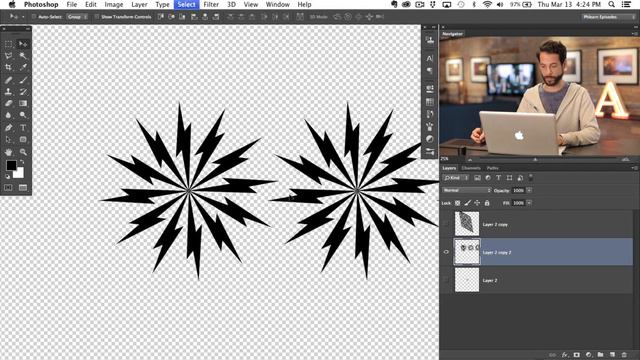Select the Crop tool

[x=9, y=67]
